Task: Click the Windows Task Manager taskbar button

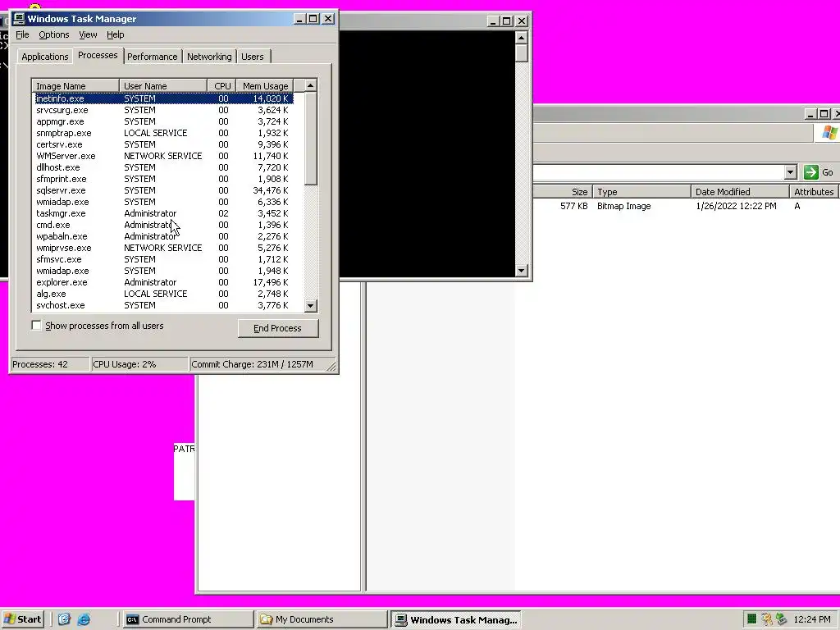Action: (x=455, y=620)
